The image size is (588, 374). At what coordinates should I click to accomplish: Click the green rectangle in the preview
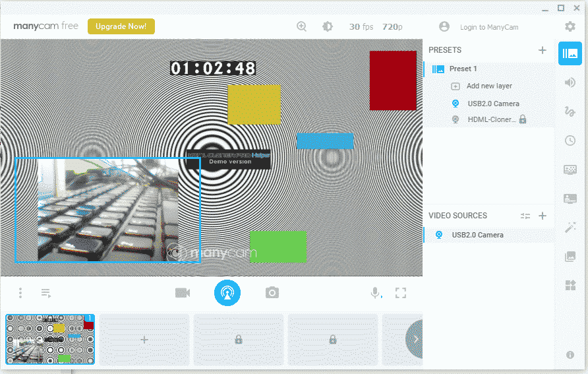[278, 247]
